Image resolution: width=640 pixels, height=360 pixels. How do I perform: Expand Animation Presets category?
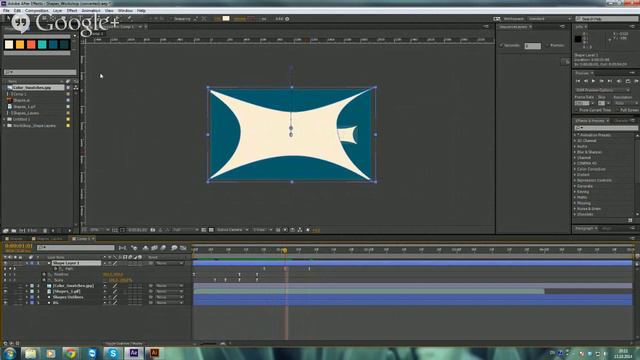pyautogui.click(x=575, y=135)
